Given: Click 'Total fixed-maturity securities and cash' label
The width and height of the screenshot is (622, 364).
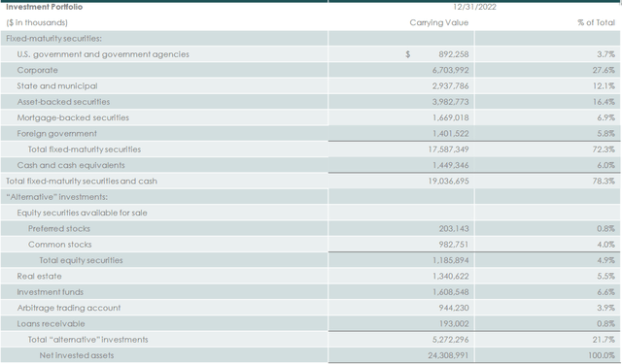Looking at the screenshot, I should 82,181.
